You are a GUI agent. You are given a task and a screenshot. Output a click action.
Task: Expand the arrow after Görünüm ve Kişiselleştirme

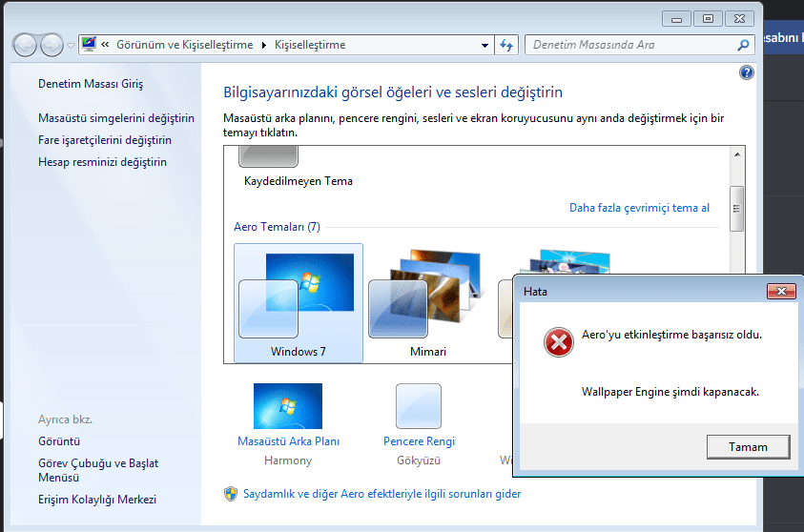coord(264,45)
